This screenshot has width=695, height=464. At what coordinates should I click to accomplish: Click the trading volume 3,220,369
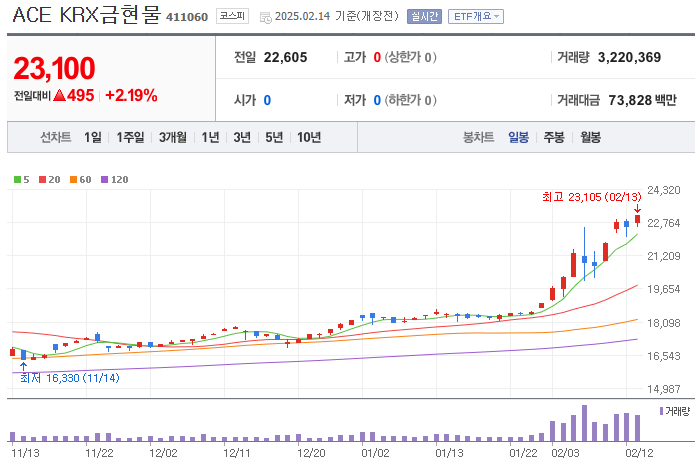(629, 57)
